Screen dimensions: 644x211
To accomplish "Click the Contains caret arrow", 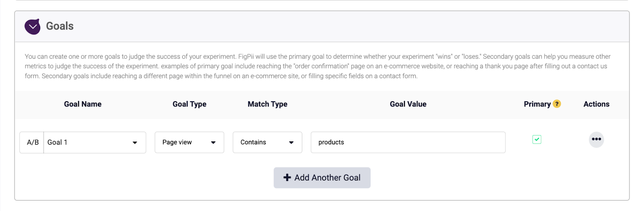I will (x=291, y=143).
